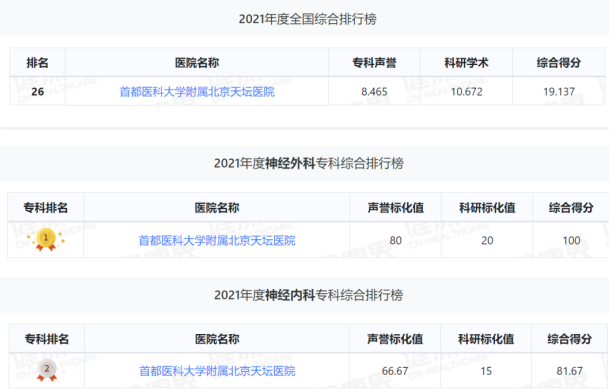Click the 综合得分 header in the national table

pos(559,63)
